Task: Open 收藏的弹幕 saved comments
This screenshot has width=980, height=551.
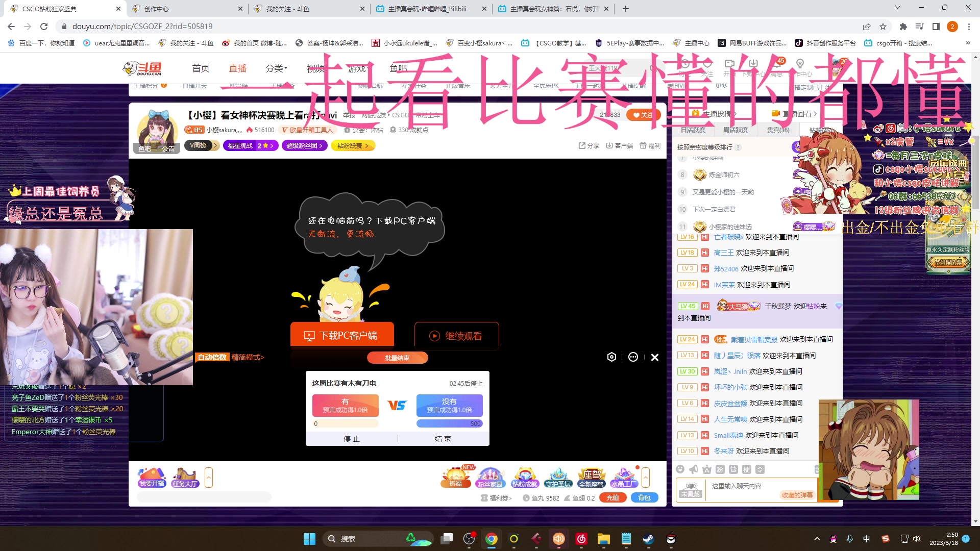Action: pyautogui.click(x=797, y=495)
